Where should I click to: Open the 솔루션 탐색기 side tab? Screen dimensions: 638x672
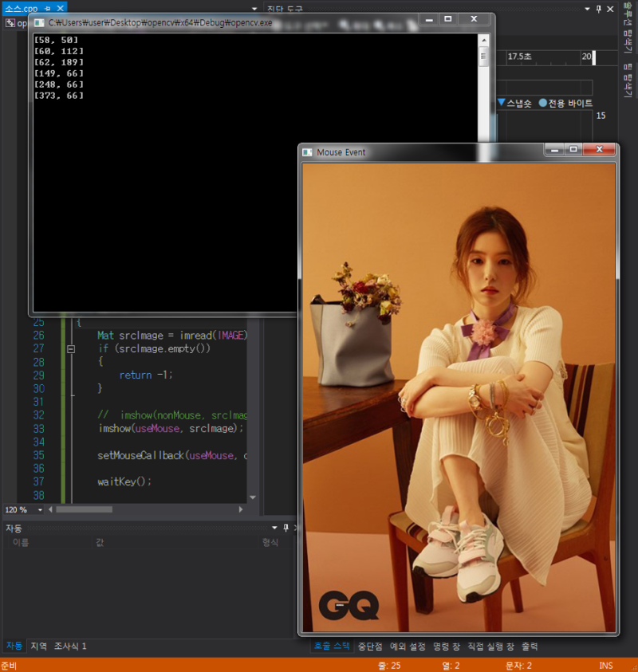628,27
